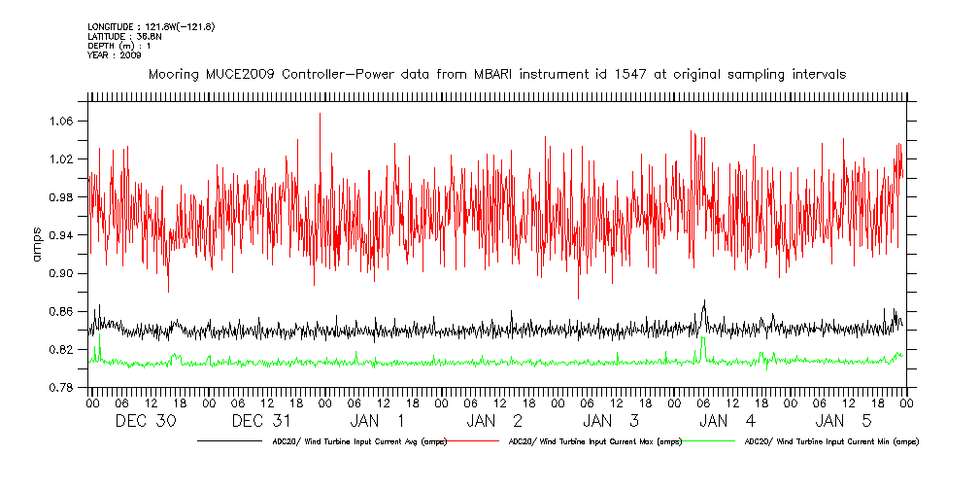Click the DEPTH (m) header line
The image size is (980, 490).
point(119,46)
